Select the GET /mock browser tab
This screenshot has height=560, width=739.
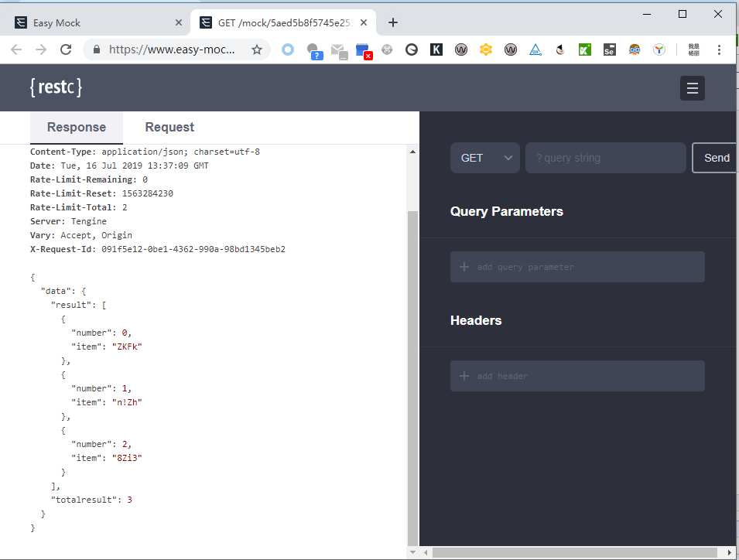282,22
